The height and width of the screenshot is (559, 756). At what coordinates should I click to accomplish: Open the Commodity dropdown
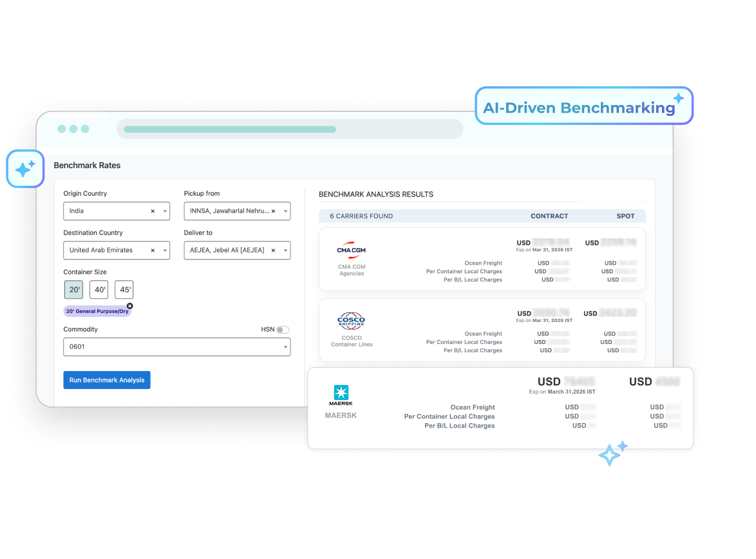(x=285, y=347)
